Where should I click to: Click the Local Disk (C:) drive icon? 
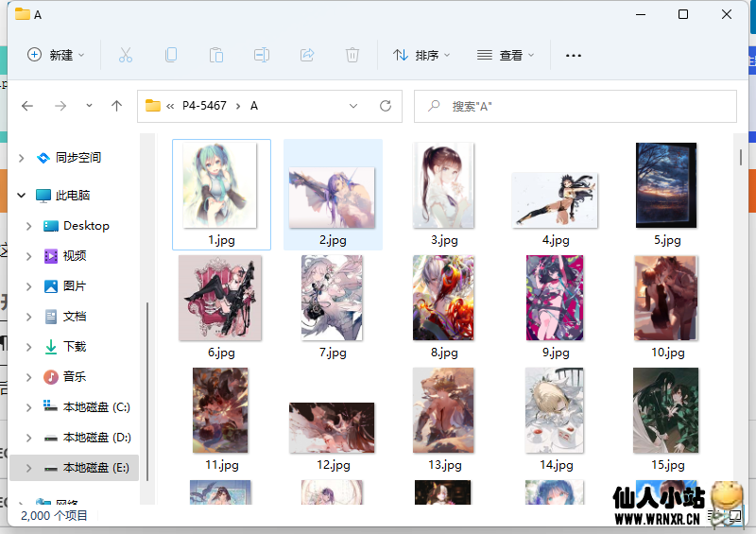pyautogui.click(x=51, y=406)
